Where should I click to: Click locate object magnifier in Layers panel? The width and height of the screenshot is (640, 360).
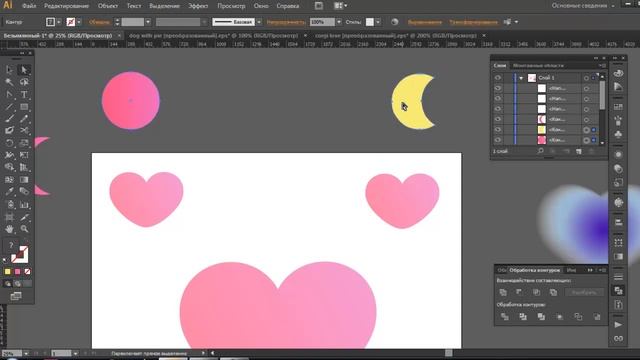point(540,151)
